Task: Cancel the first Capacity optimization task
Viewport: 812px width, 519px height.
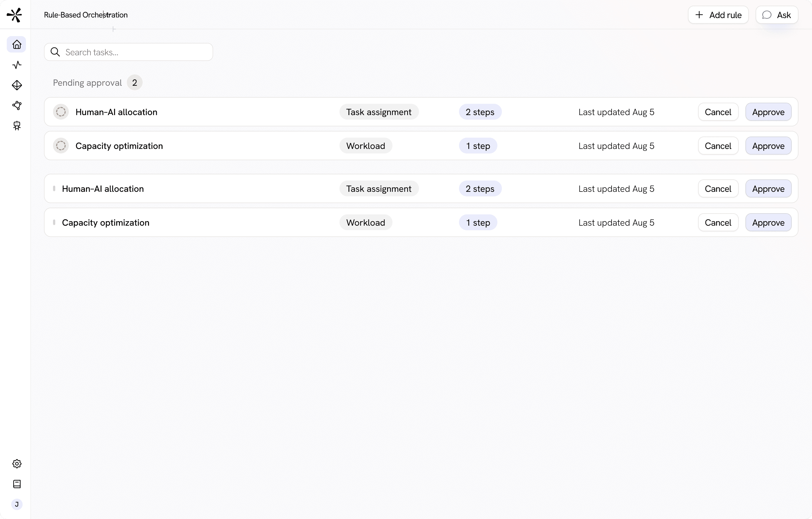Action: [718, 146]
